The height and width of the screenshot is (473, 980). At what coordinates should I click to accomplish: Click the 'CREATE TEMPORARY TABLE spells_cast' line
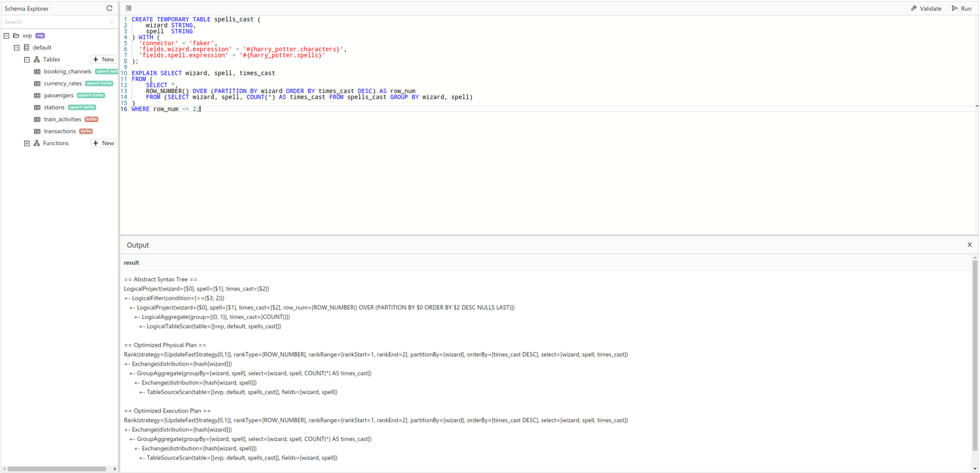tap(196, 19)
